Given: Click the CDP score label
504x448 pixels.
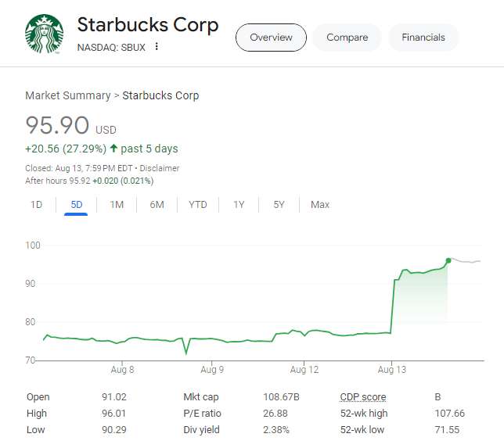Looking at the screenshot, I should tap(362, 397).
